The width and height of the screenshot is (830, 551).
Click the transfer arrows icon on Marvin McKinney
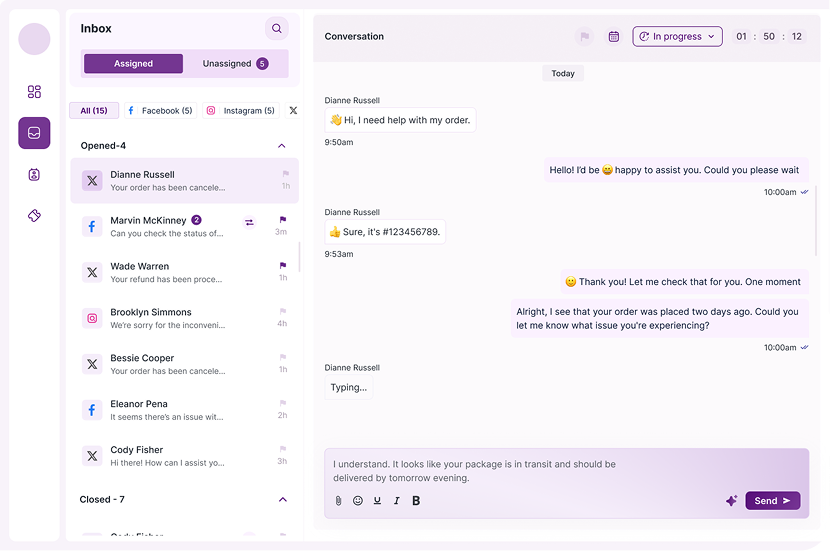[x=249, y=223]
